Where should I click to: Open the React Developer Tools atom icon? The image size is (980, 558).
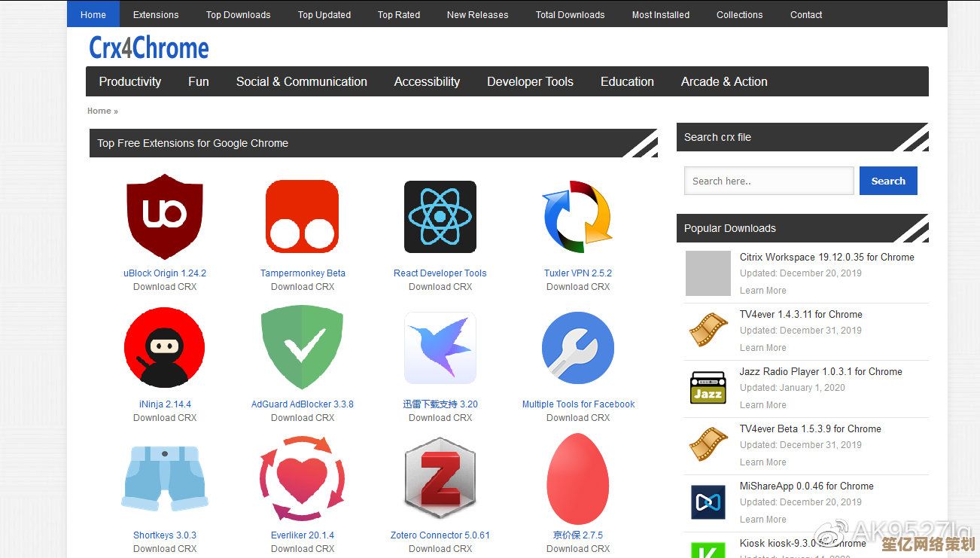(440, 217)
